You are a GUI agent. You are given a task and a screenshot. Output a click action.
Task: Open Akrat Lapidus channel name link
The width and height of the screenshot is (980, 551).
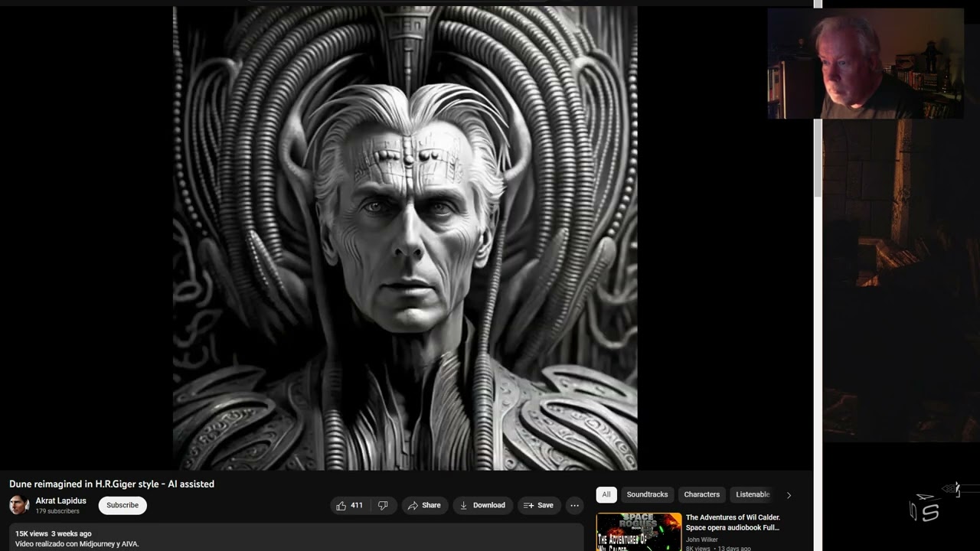coord(61,500)
